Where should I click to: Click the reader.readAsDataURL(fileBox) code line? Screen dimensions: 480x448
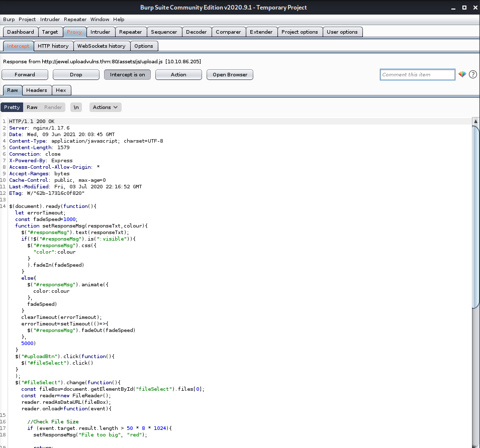click(66, 402)
